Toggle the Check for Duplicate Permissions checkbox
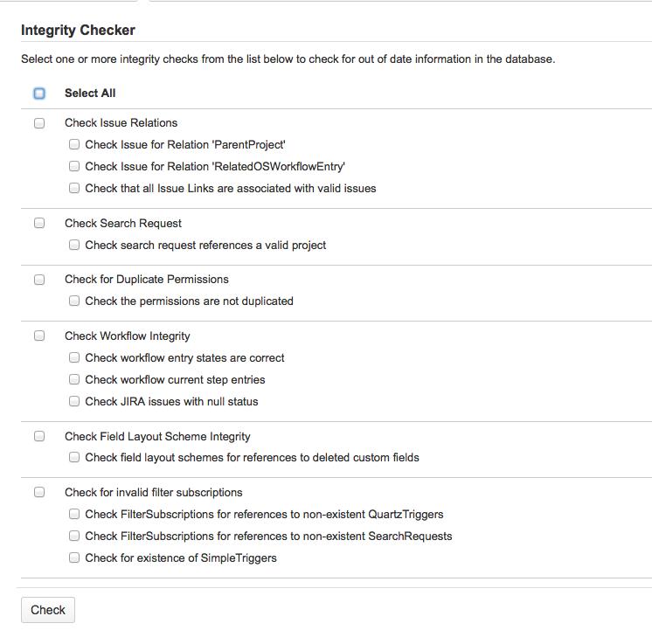This screenshot has width=652, height=644. click(x=39, y=280)
